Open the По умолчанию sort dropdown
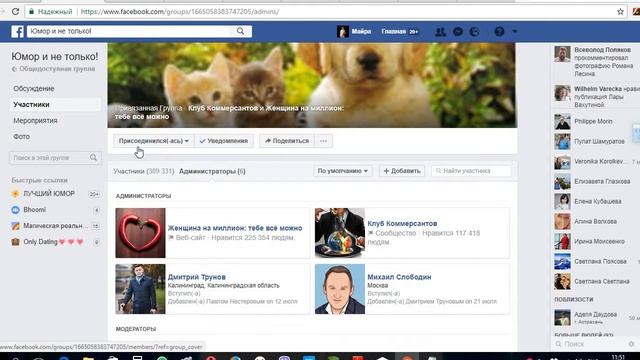 click(342, 171)
